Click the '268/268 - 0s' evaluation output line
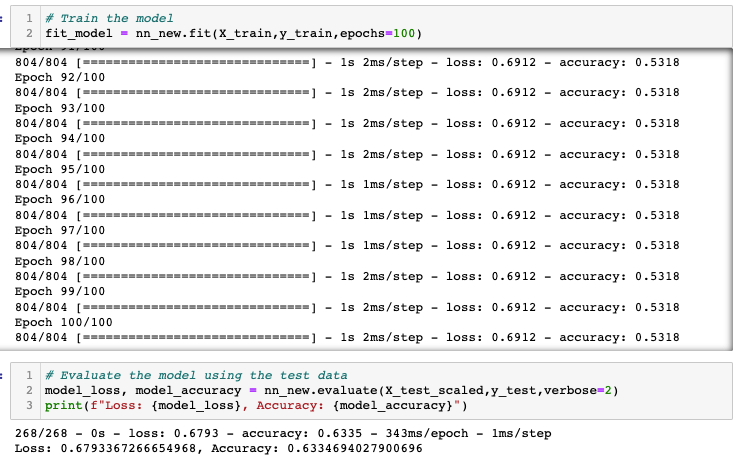This screenshot has height=467, width=748. tap(283, 434)
